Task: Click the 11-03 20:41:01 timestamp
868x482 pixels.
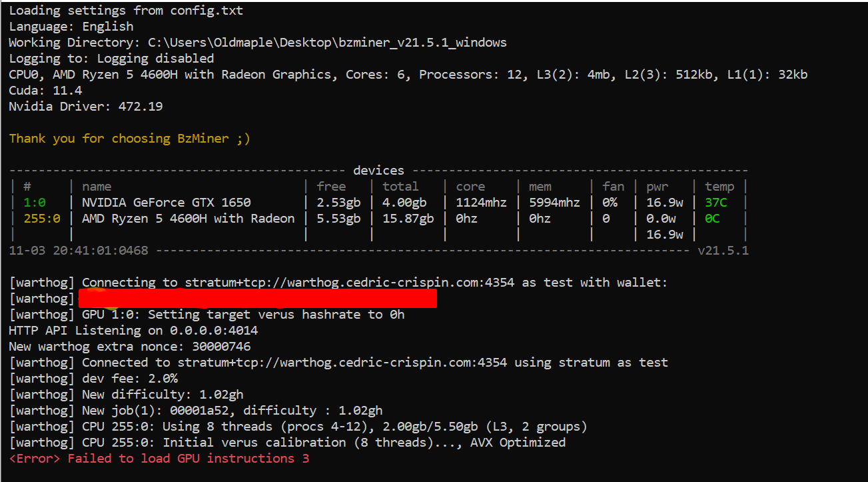Action: tap(79, 251)
